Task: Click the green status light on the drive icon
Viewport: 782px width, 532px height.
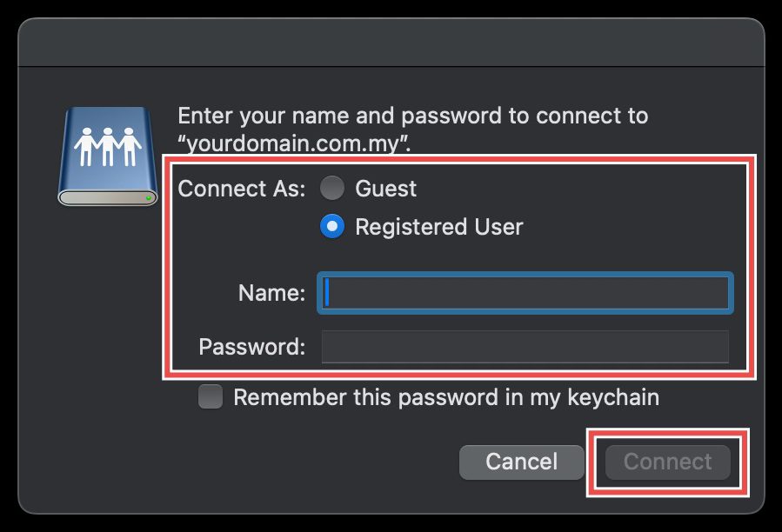Action: click(x=150, y=198)
